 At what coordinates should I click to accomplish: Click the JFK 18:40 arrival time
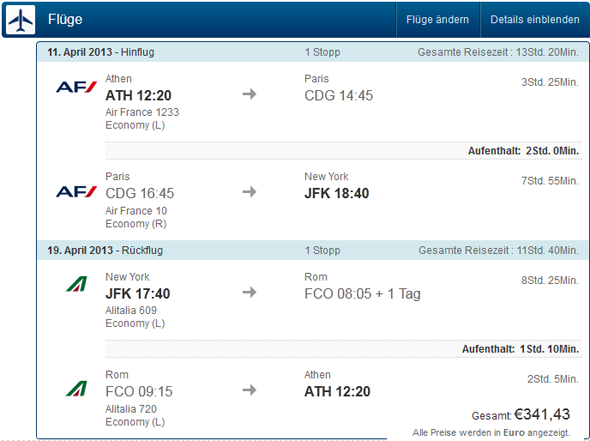(337, 193)
